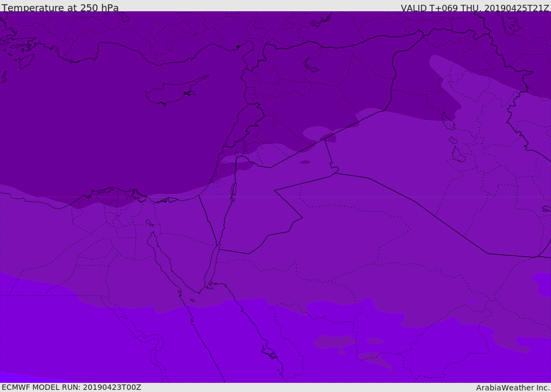This screenshot has height=392, width=551.
Task: Open the ArabiaWeather Inc. credit
Action: coord(513,388)
